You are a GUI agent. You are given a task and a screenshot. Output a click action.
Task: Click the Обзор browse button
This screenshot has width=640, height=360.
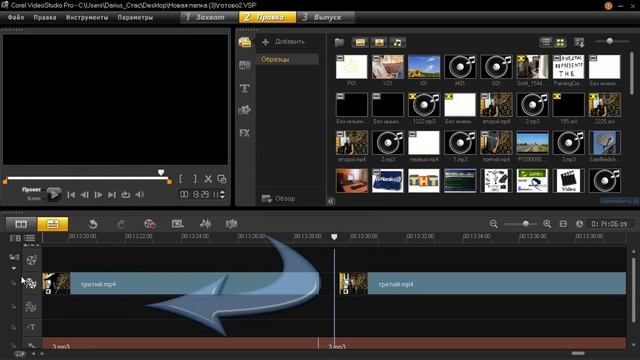point(278,199)
